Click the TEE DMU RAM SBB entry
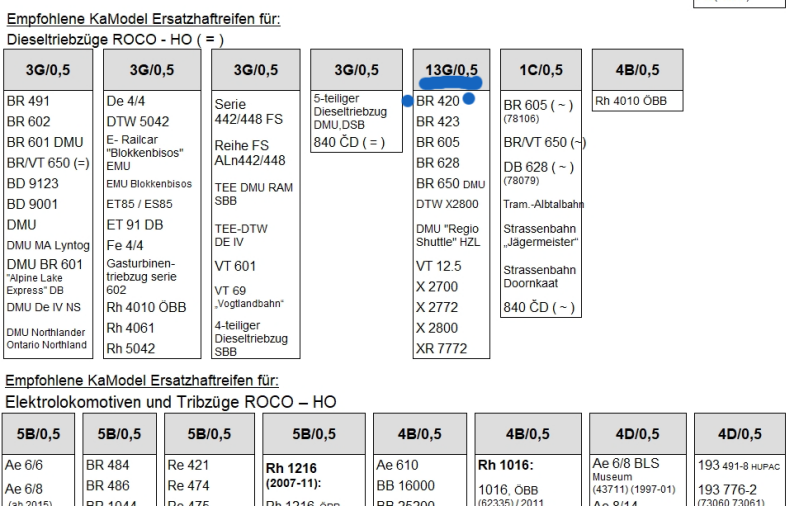The width and height of the screenshot is (799, 506). click(253, 194)
